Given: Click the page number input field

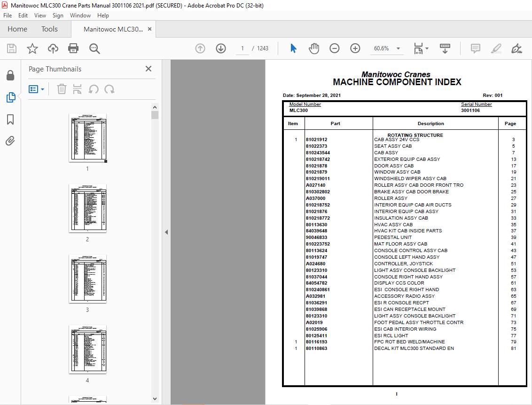Looking at the screenshot, I should coord(242,48).
